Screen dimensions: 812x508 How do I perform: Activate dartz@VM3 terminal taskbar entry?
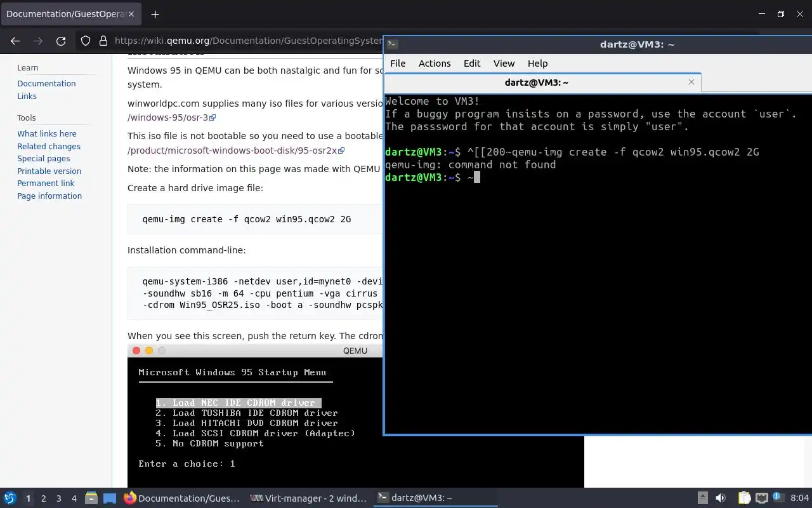[435, 498]
